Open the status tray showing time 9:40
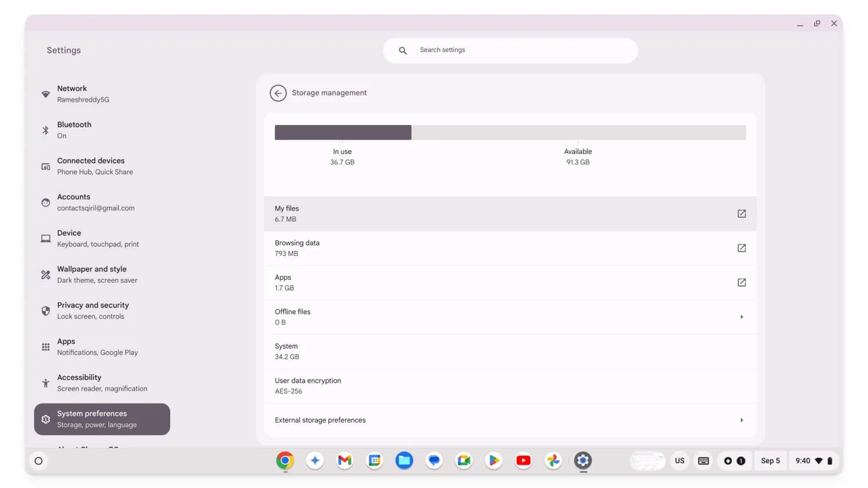Viewport: 868px width, 488px height. pyautogui.click(x=813, y=461)
